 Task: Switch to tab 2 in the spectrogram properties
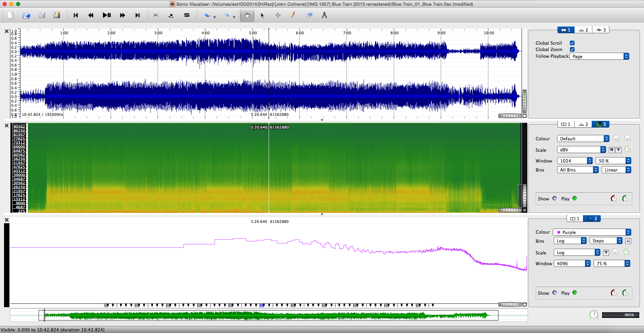coord(583,124)
